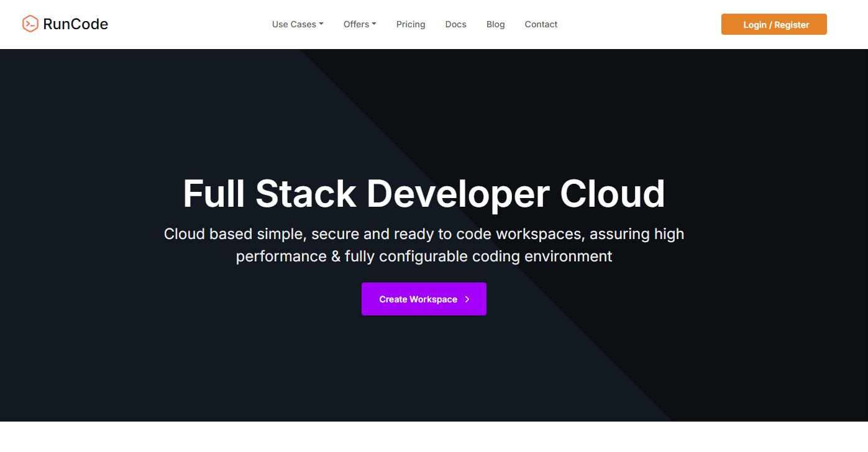Screen dimensions: 868x452
Task: Expand the Offers dropdown
Action: [359, 24]
